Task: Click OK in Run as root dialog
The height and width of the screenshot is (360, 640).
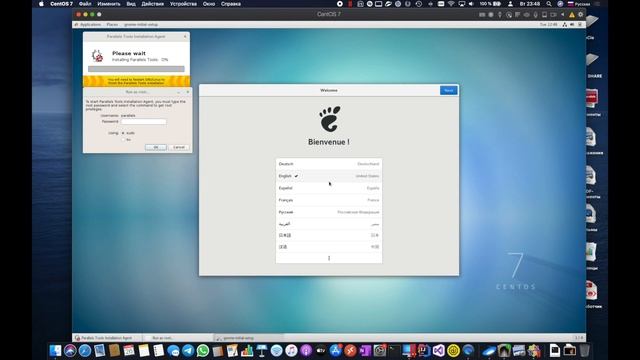Action: (156, 147)
